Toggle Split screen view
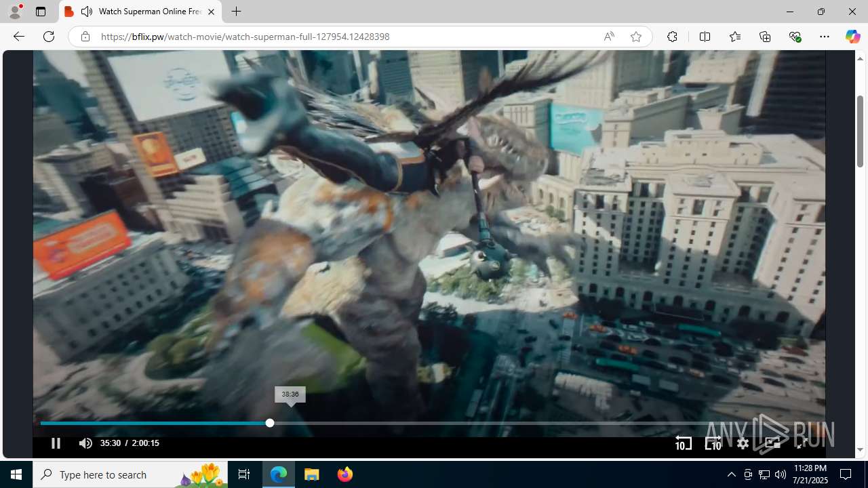Viewport: 868px width, 488px height. tap(705, 37)
